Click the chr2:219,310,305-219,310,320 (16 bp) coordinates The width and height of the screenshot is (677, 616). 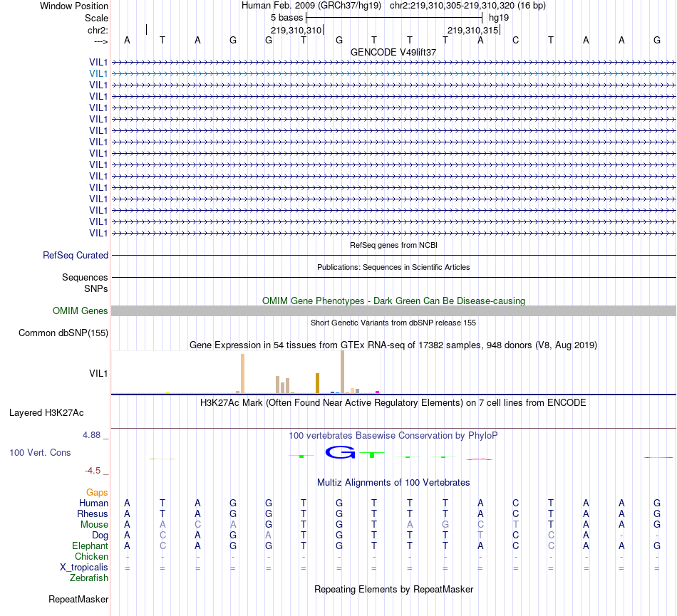pyautogui.click(x=467, y=6)
